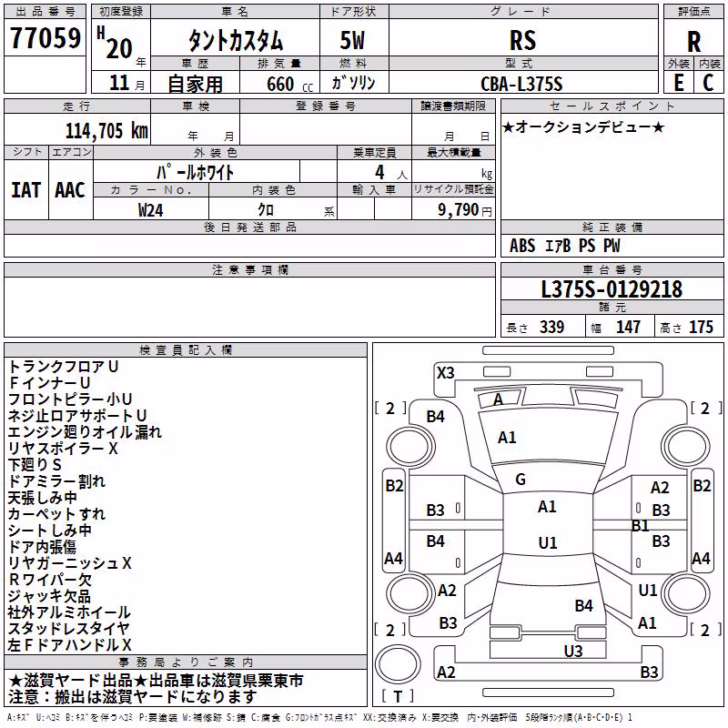
Task: Click the length value 339
Action: pos(552,328)
